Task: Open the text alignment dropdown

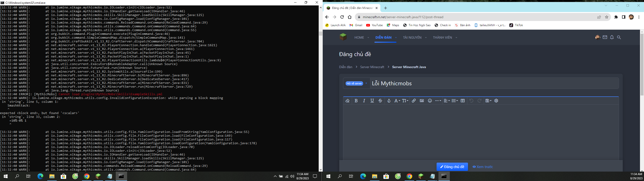Action: [x=447, y=101]
